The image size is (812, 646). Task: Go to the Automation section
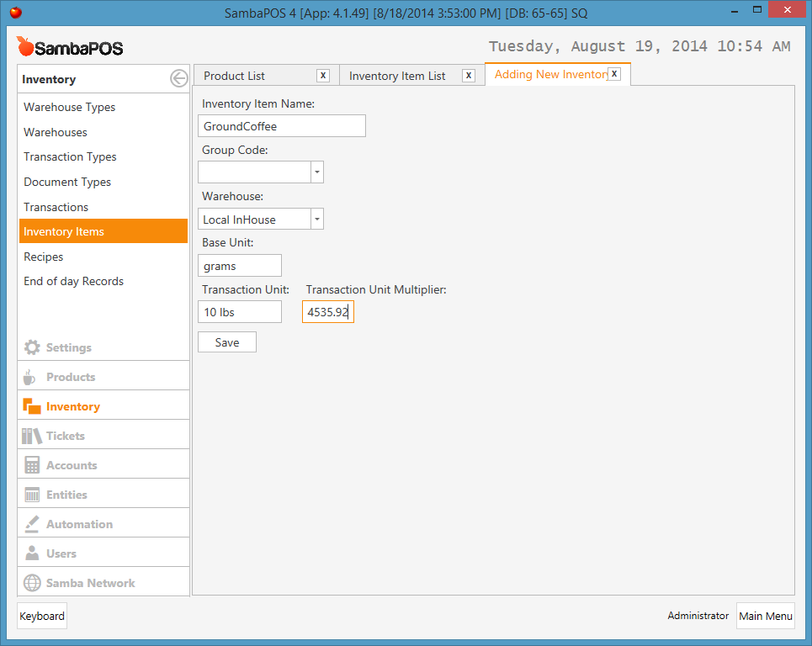103,524
